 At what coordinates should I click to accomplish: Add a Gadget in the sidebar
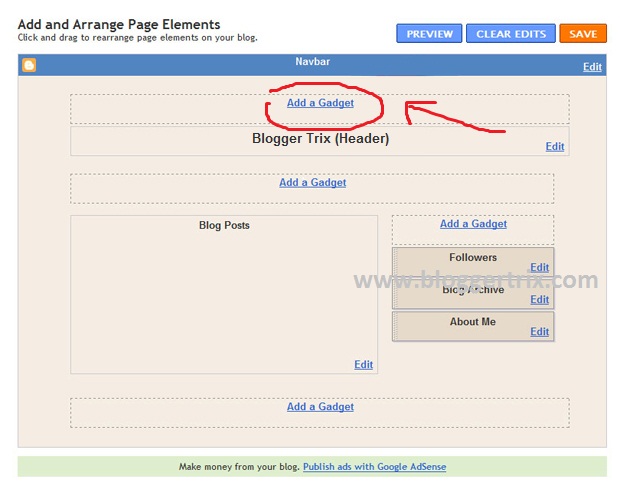tap(473, 224)
